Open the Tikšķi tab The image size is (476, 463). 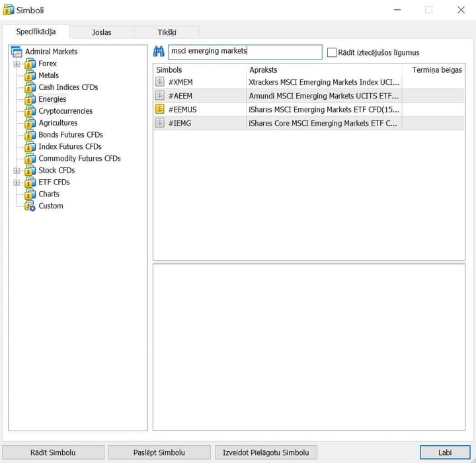pos(167,32)
